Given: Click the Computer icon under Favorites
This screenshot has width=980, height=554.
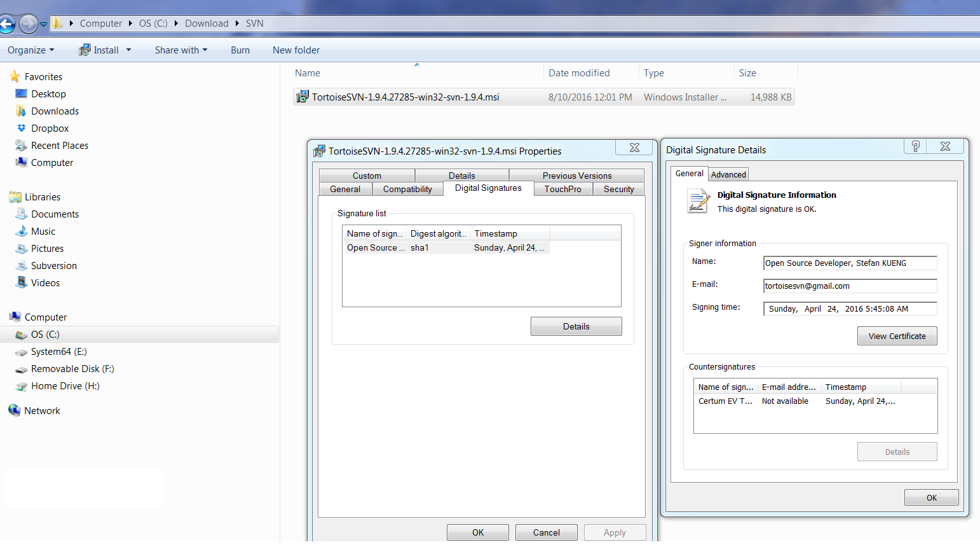Looking at the screenshot, I should [21, 162].
